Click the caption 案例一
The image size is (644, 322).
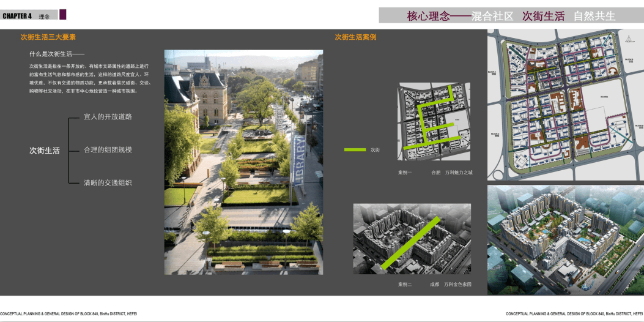click(404, 173)
